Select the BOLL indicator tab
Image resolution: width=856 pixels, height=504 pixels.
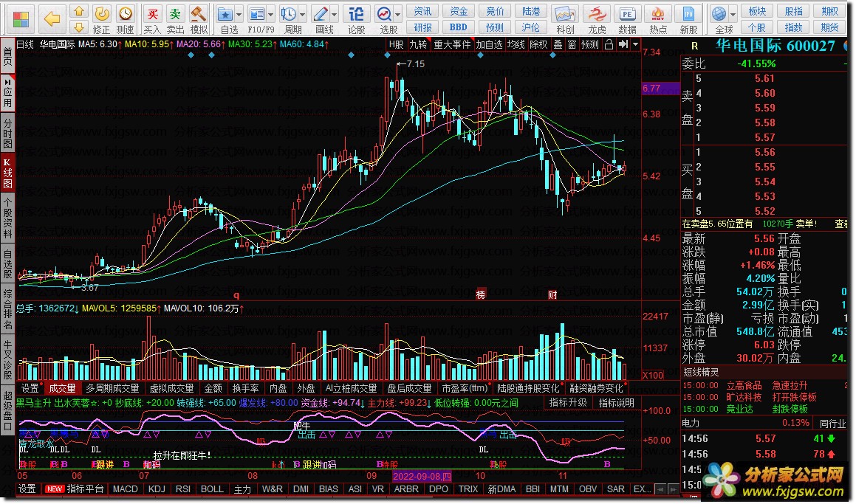[212, 489]
